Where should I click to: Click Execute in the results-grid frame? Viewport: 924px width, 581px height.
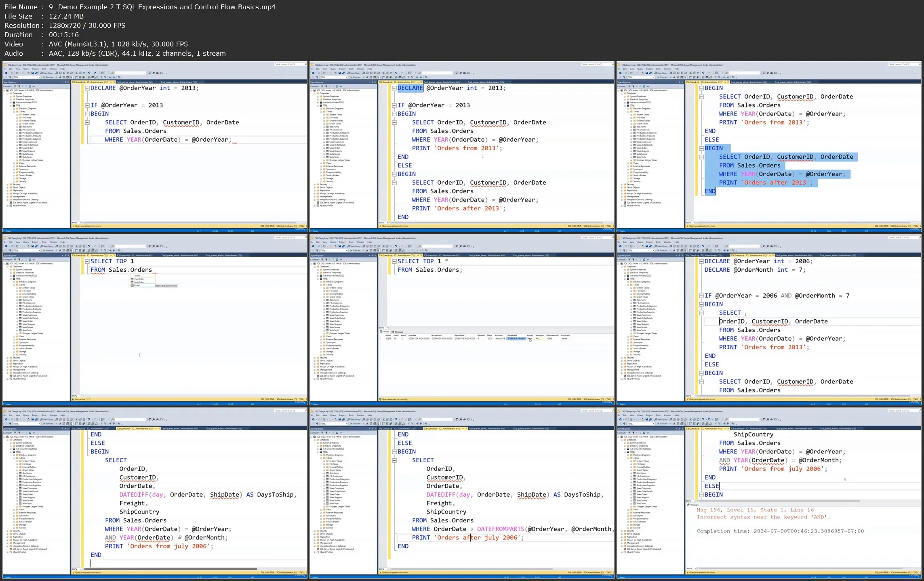356,250
